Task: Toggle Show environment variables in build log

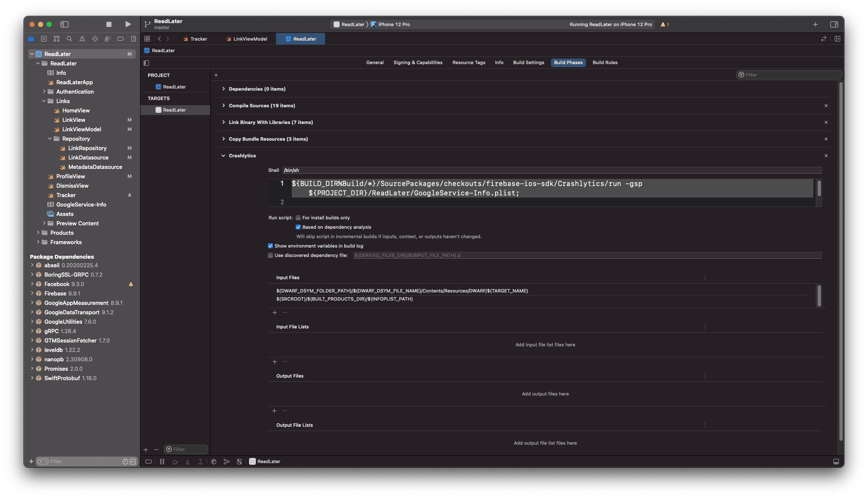Action: [x=270, y=246]
